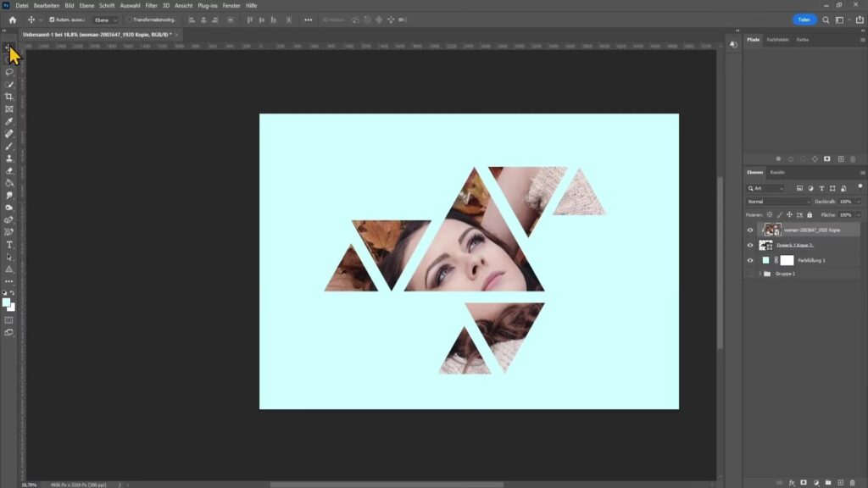This screenshot has height=488, width=868.
Task: Click the foreground color swatch
Action: pos(7,302)
